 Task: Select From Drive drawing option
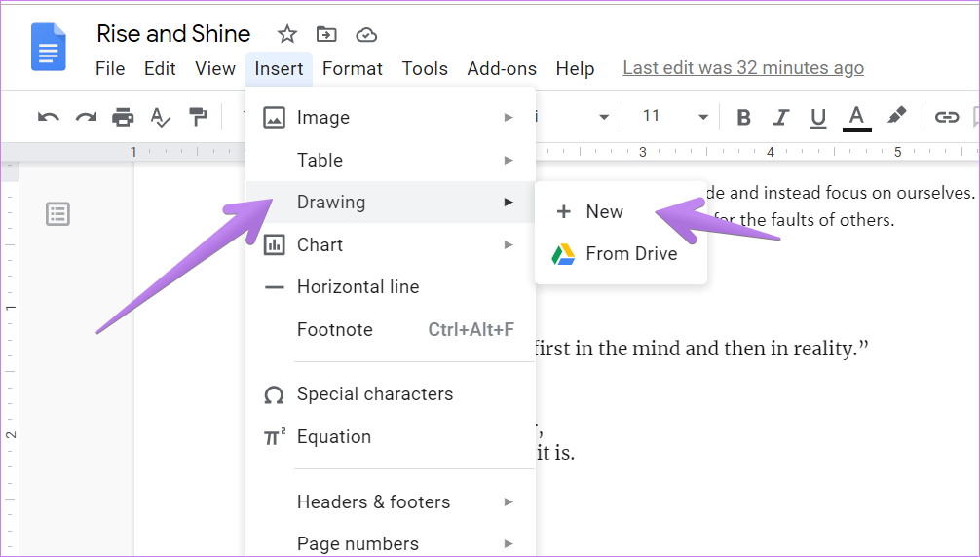coord(630,254)
